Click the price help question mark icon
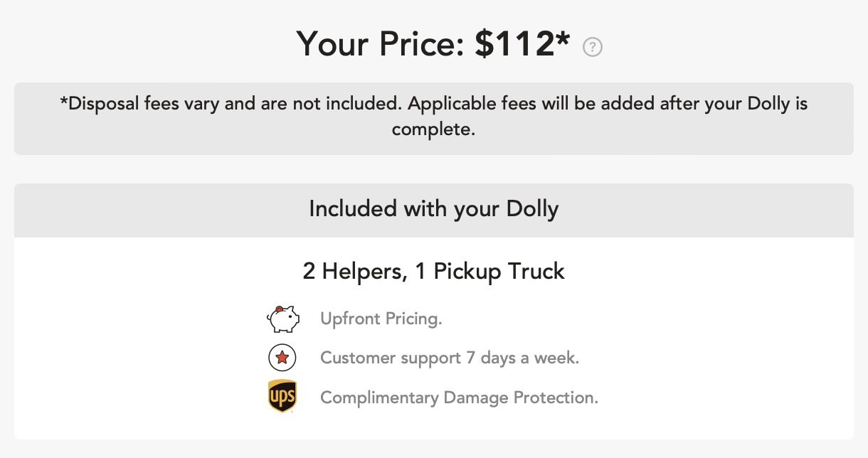 593,48
